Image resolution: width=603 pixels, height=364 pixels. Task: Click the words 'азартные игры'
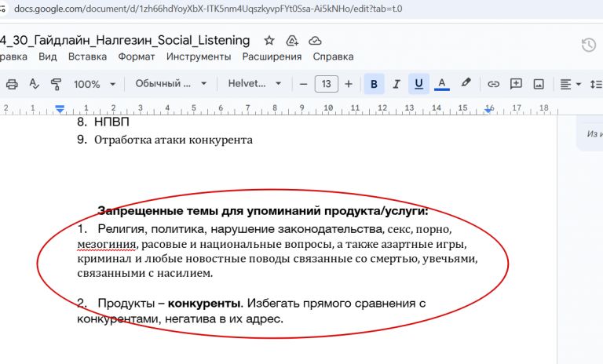(423, 245)
